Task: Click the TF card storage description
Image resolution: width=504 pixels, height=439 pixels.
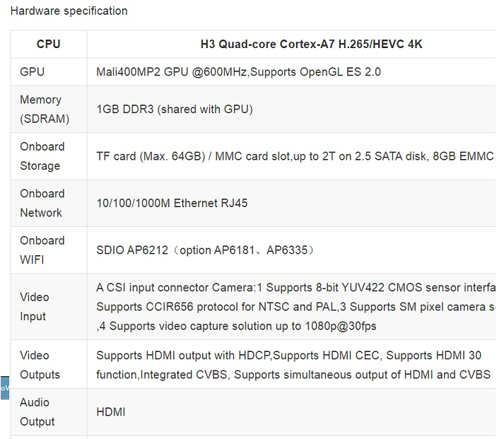Action: click(295, 156)
